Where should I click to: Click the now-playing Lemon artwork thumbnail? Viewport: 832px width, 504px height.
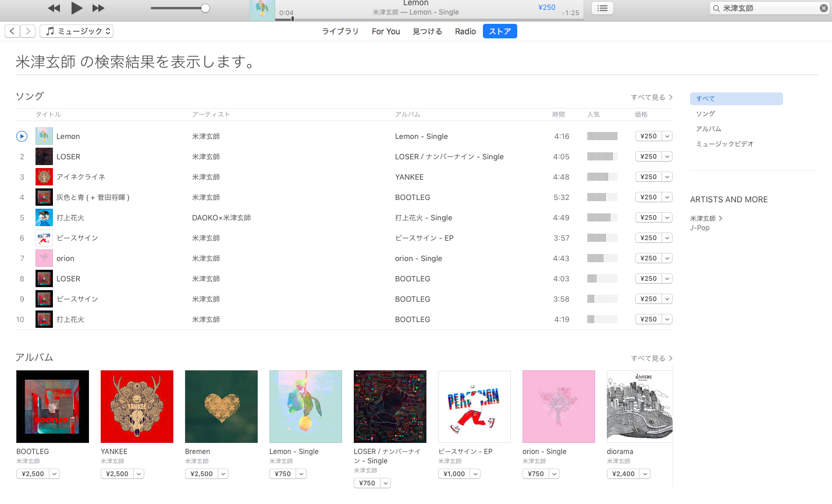[262, 10]
